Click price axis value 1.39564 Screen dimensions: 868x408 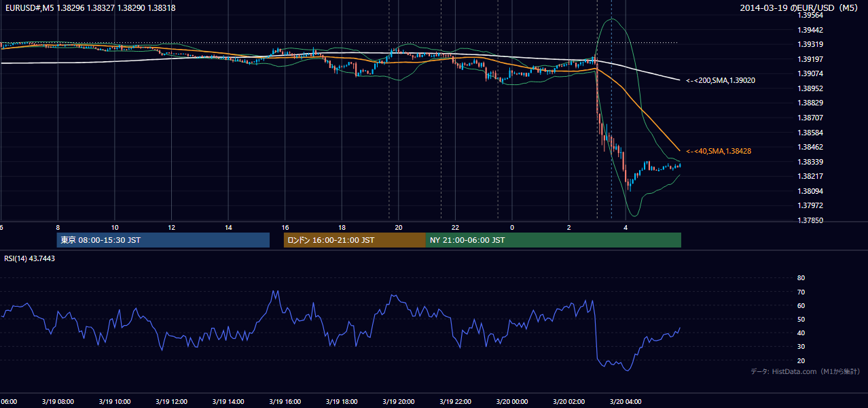point(810,15)
